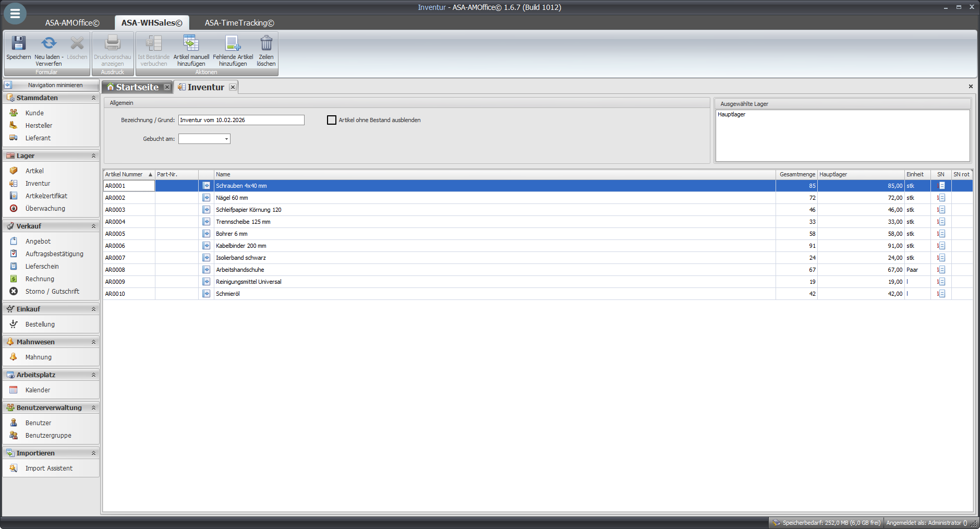Collapse the Verkauf navigation group
Screen dimensions: 980x529
pos(93,226)
